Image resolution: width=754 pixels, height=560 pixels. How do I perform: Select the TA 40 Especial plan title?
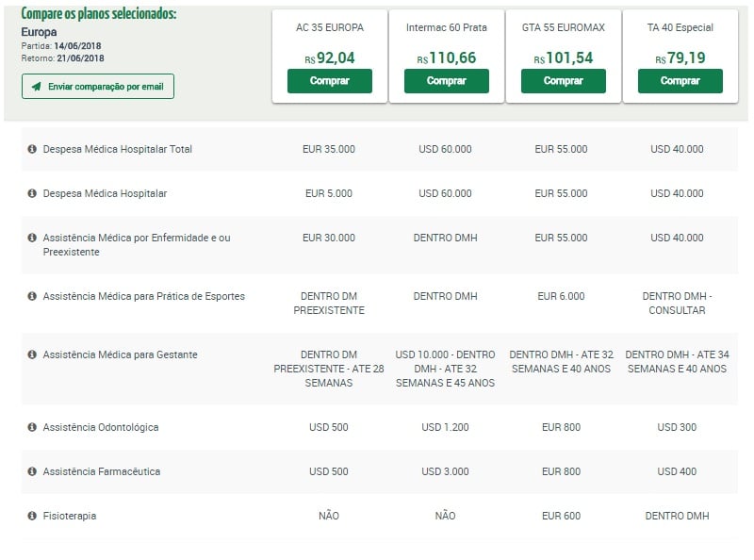point(680,28)
